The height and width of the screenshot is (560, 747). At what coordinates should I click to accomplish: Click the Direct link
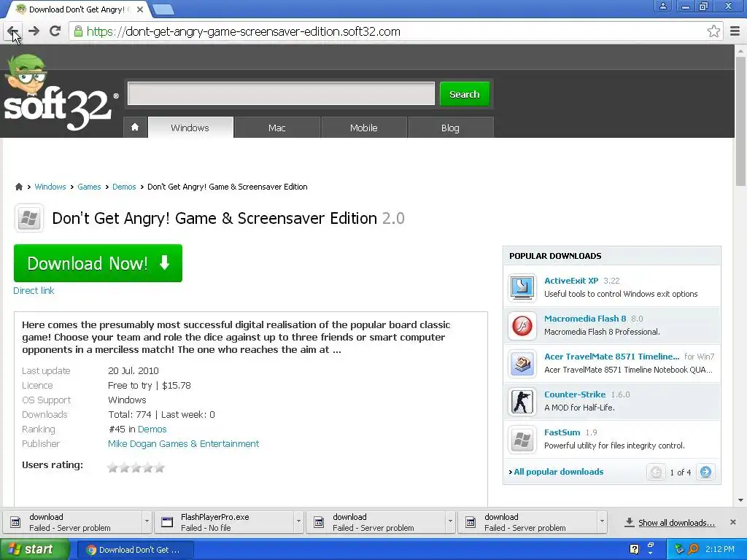pos(34,290)
